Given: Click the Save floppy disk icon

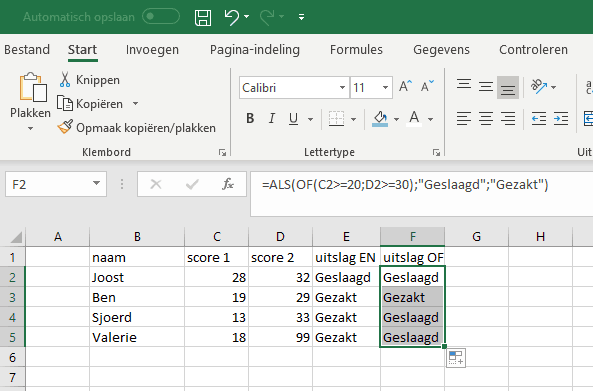Looking at the screenshot, I should click(203, 17).
